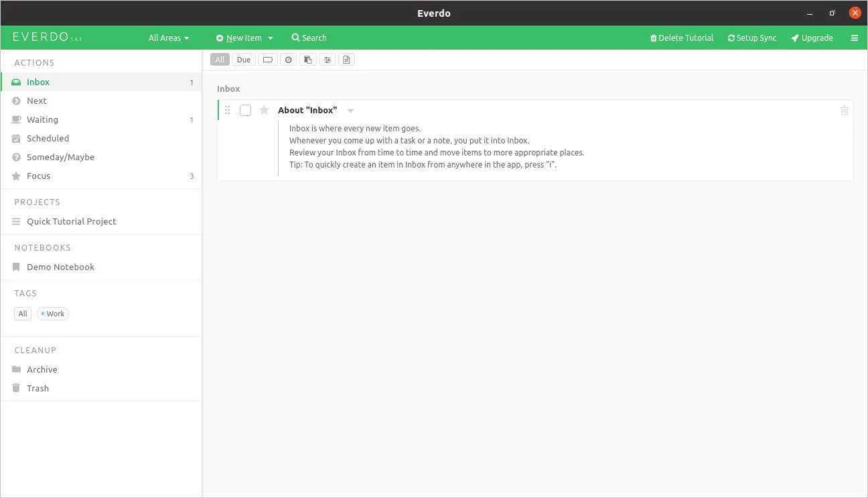Minimize the Everdo window
Screen dimensions: 868x498
coord(810,13)
